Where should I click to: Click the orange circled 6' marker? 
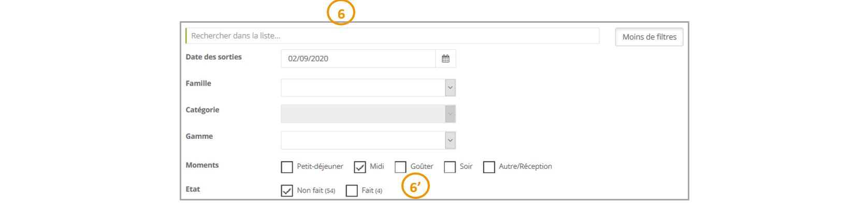tap(415, 186)
